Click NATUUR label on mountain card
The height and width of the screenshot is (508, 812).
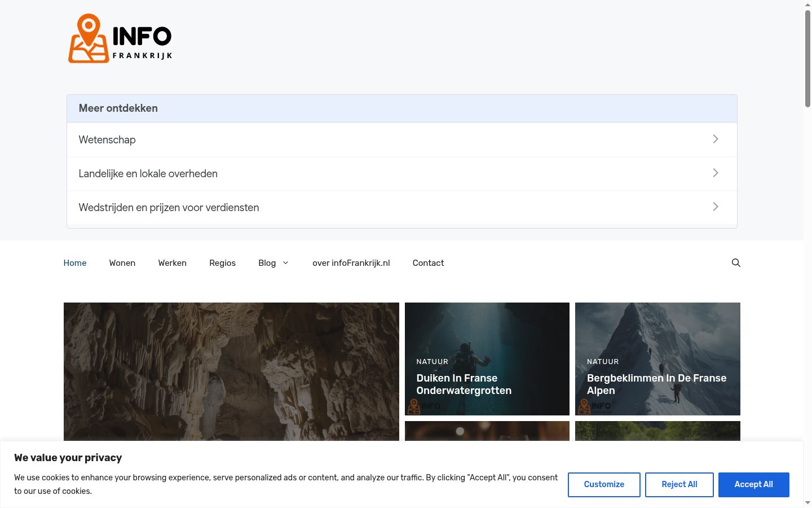(603, 362)
